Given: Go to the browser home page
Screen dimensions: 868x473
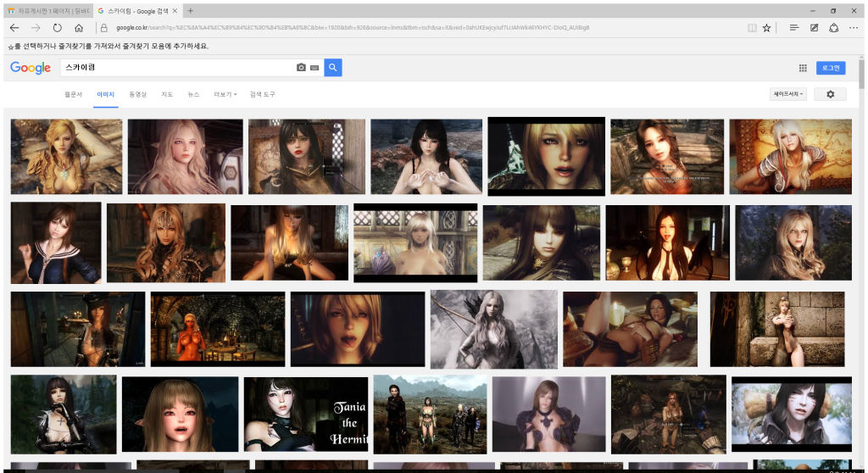Looking at the screenshot, I should click(79, 28).
